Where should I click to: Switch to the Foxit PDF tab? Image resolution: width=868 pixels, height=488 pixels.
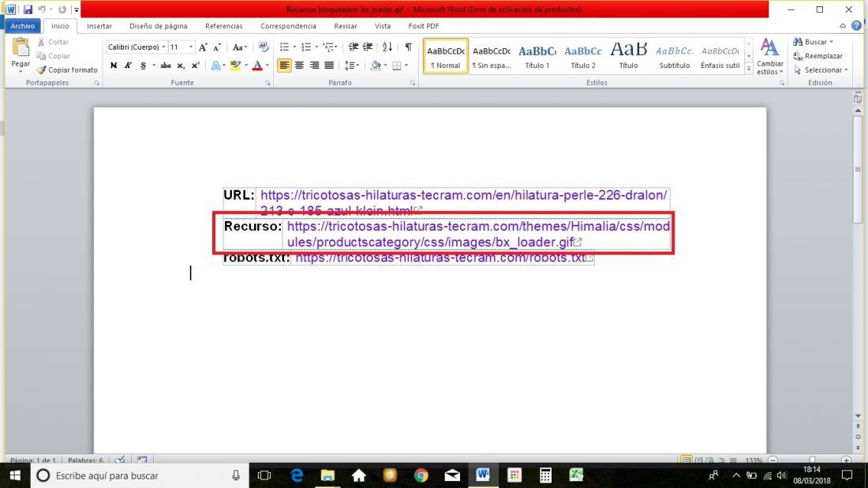click(x=424, y=26)
